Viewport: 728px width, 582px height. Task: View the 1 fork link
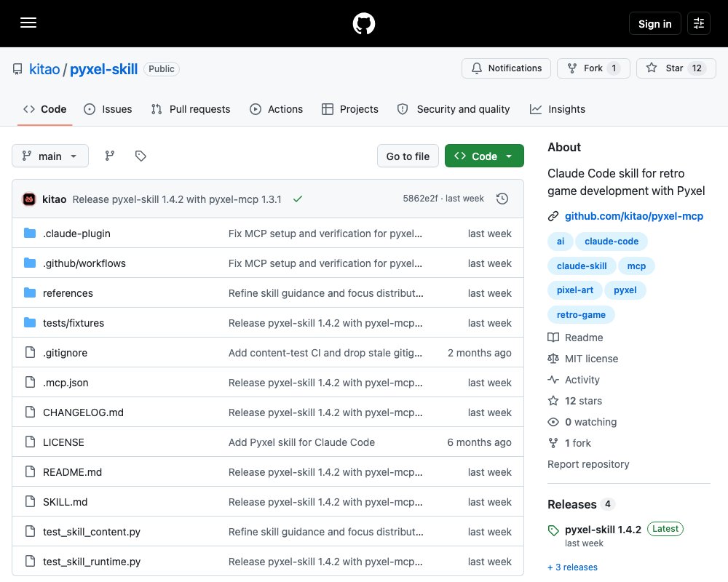569,443
